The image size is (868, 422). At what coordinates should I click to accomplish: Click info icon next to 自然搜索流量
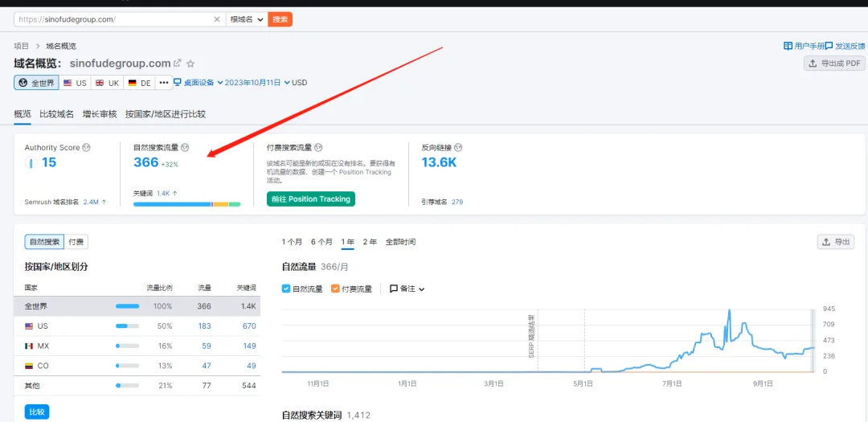pyautogui.click(x=185, y=148)
